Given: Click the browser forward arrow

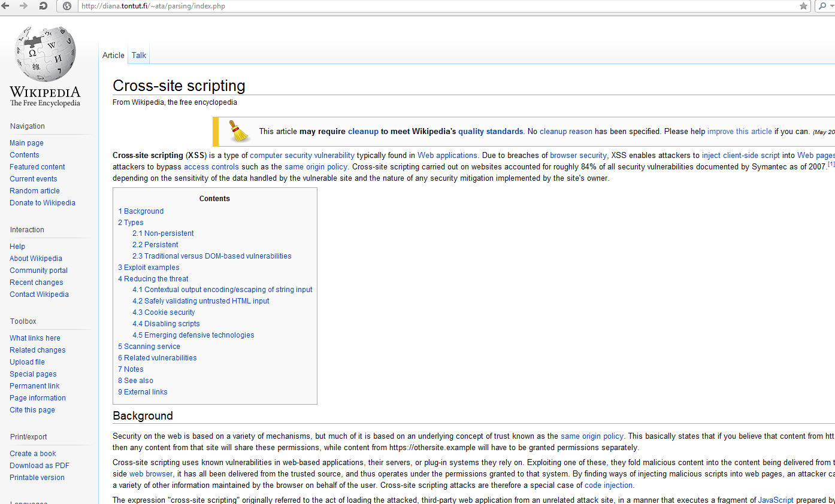Looking at the screenshot, I should 24,6.
